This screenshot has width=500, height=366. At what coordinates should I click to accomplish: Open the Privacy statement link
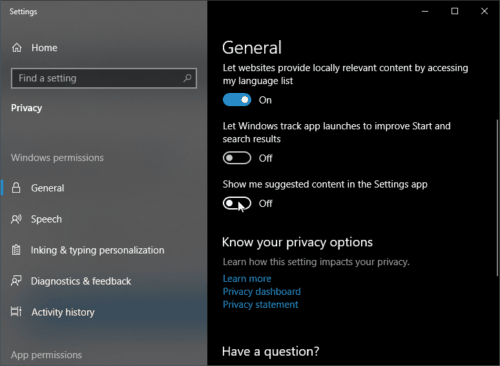click(260, 305)
